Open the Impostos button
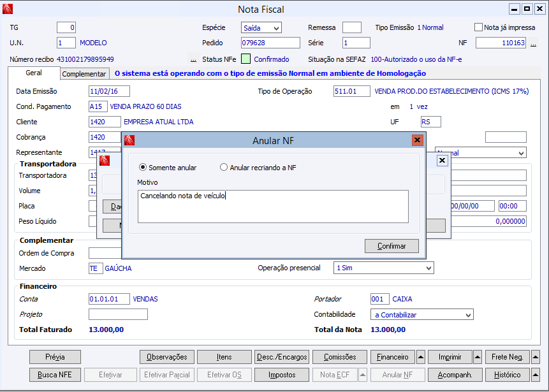The image size is (549, 392). pos(282,375)
